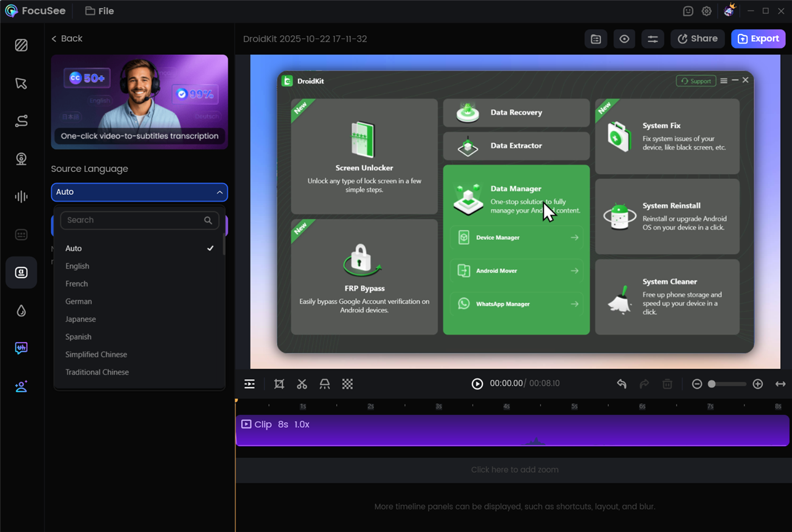Choose Japanese from the language dropdown
792x532 pixels.
[x=81, y=319]
